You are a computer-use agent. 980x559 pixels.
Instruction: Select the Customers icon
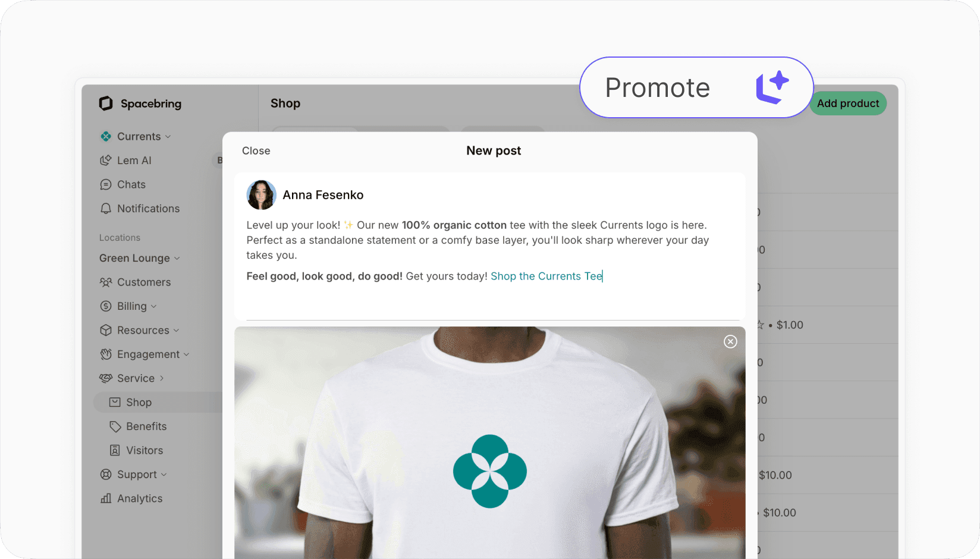pos(106,282)
